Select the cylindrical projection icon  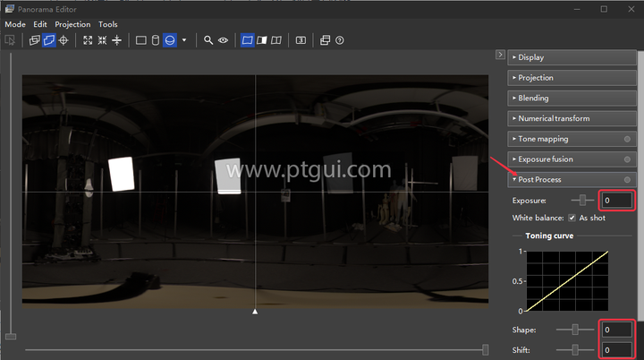[x=156, y=40]
